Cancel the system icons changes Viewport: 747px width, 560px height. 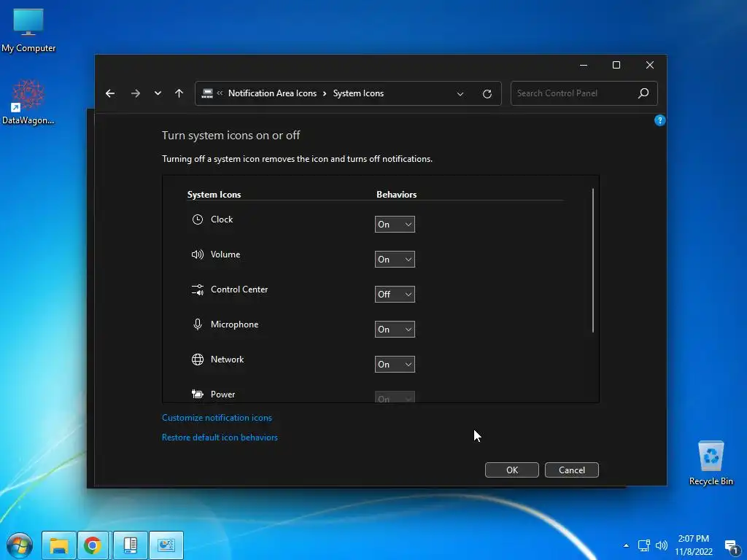[x=572, y=470]
